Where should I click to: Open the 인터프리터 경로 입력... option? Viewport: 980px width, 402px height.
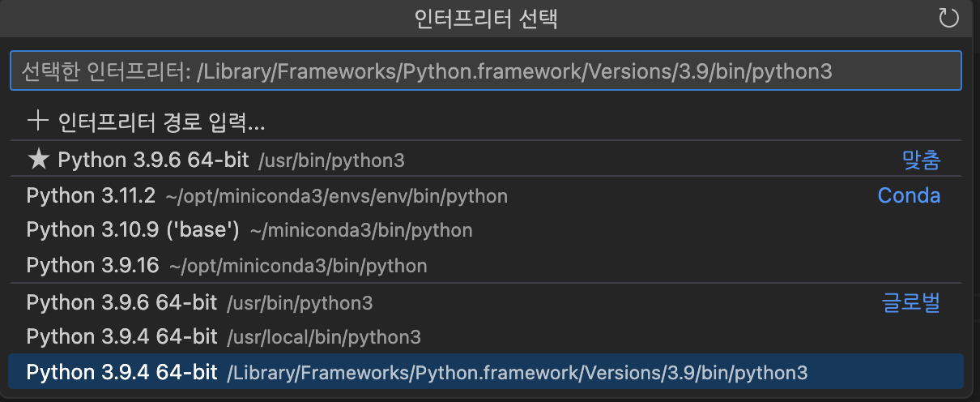162,123
